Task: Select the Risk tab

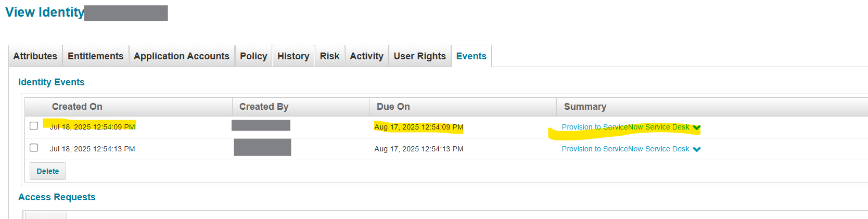Action: [329, 56]
